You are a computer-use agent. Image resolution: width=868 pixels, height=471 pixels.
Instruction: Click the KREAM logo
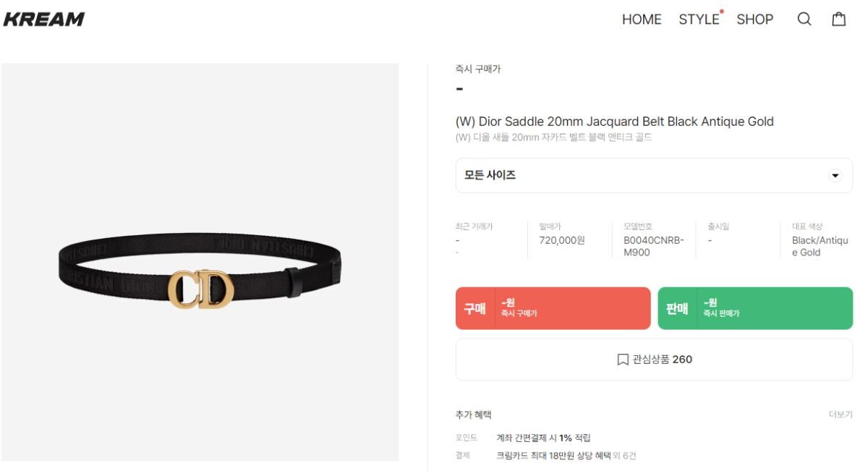pos(44,20)
